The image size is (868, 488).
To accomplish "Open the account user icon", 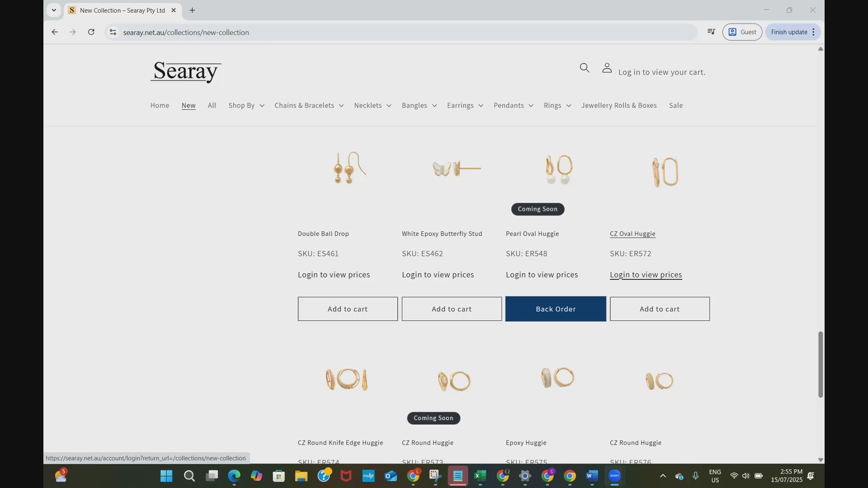I will point(607,68).
